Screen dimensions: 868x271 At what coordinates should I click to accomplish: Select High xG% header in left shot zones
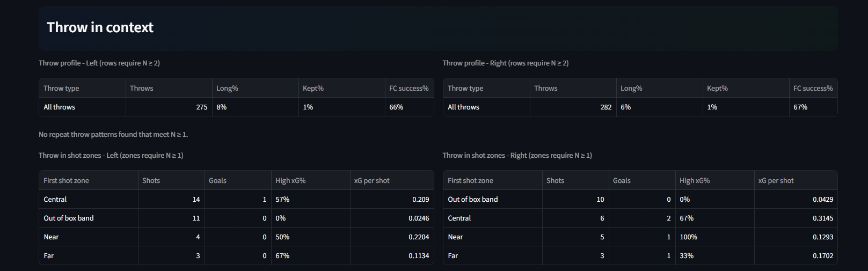(310, 180)
